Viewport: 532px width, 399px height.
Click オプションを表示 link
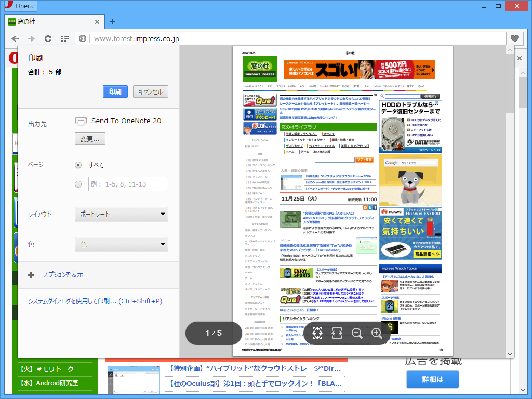point(63,274)
